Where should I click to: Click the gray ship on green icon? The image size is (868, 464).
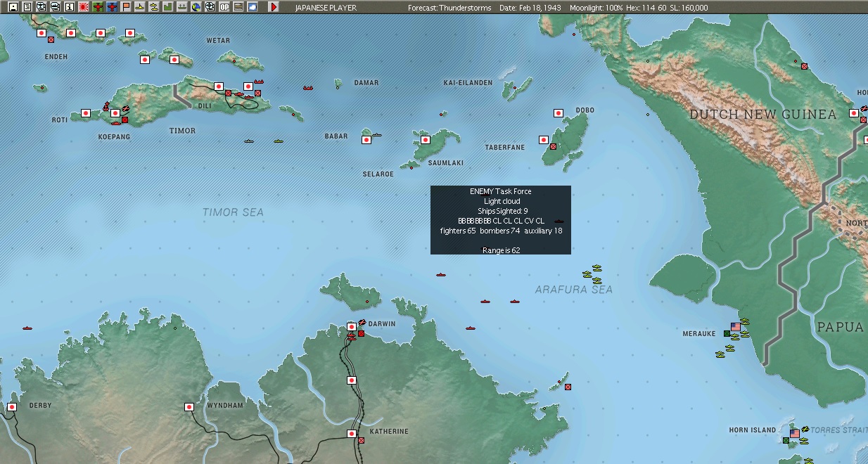181,7
